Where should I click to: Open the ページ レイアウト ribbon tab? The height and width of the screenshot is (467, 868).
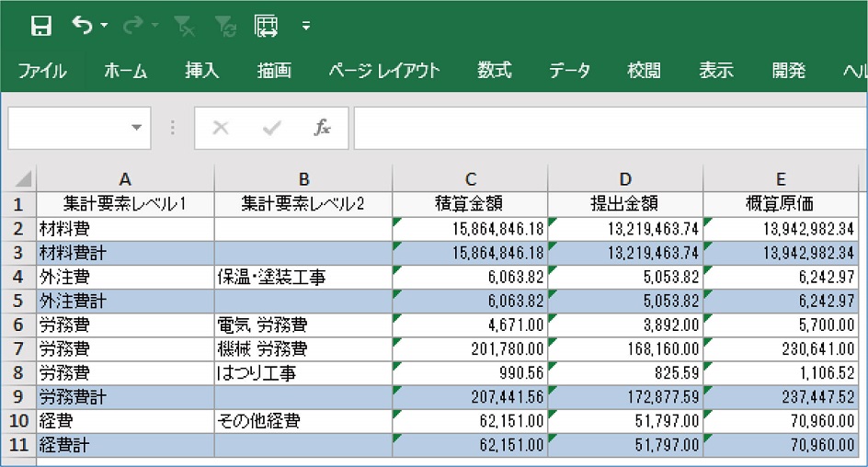tap(384, 71)
